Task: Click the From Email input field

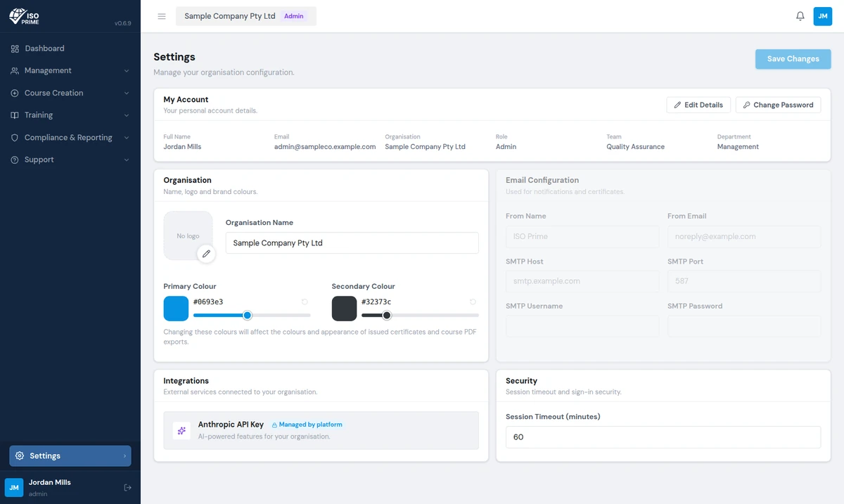Action: (744, 237)
